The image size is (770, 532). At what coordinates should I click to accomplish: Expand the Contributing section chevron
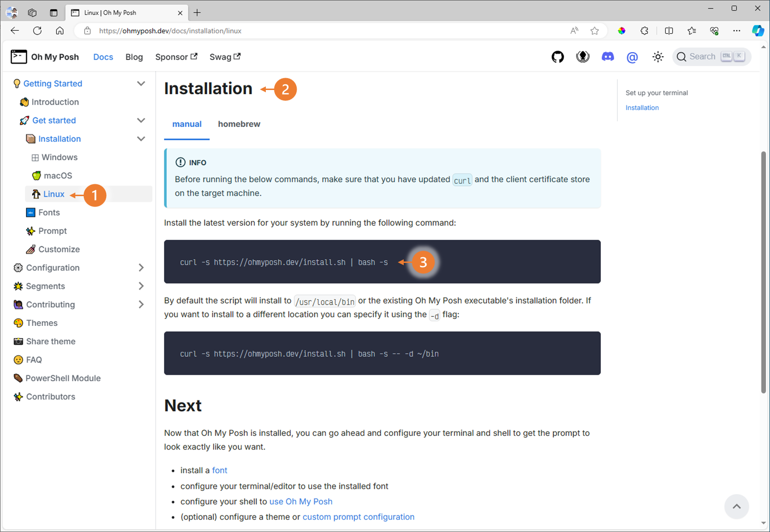141,305
